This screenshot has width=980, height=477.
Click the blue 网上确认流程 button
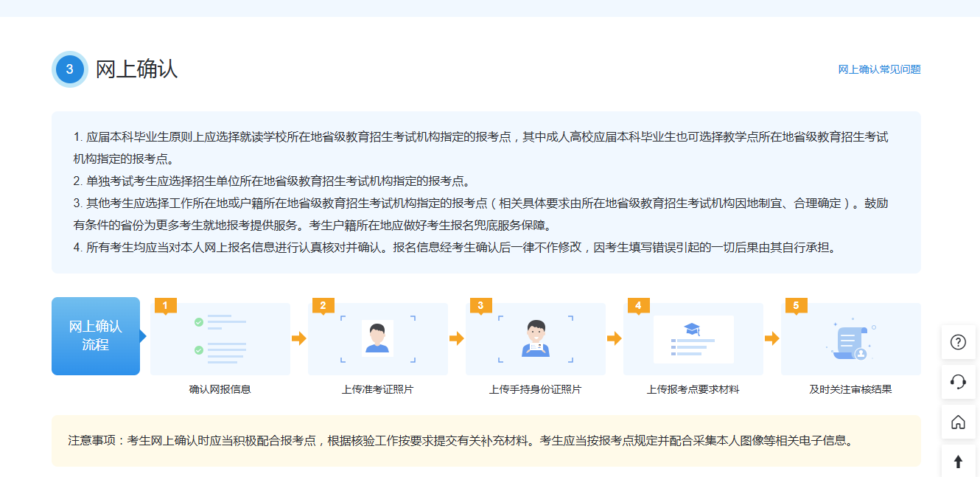96,336
